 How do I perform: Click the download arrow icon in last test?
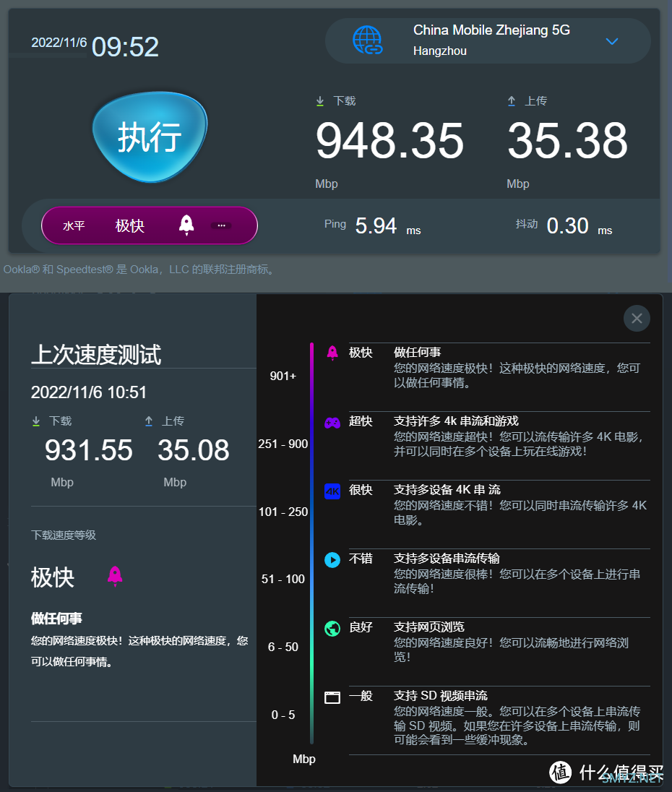[36, 421]
